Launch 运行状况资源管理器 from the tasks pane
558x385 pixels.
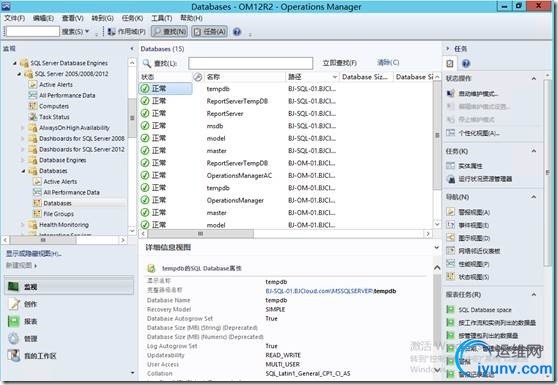pos(479,179)
